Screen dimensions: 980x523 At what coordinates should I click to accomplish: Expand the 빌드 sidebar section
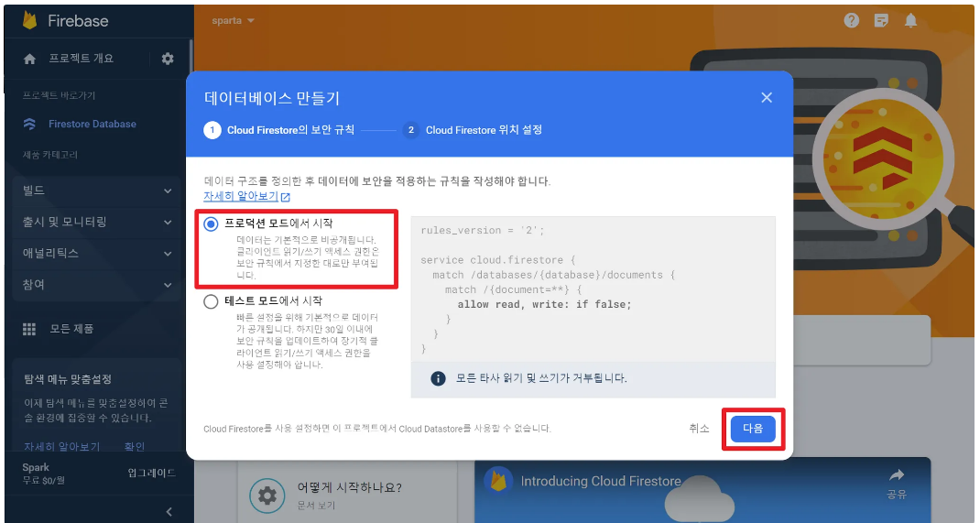tap(96, 191)
